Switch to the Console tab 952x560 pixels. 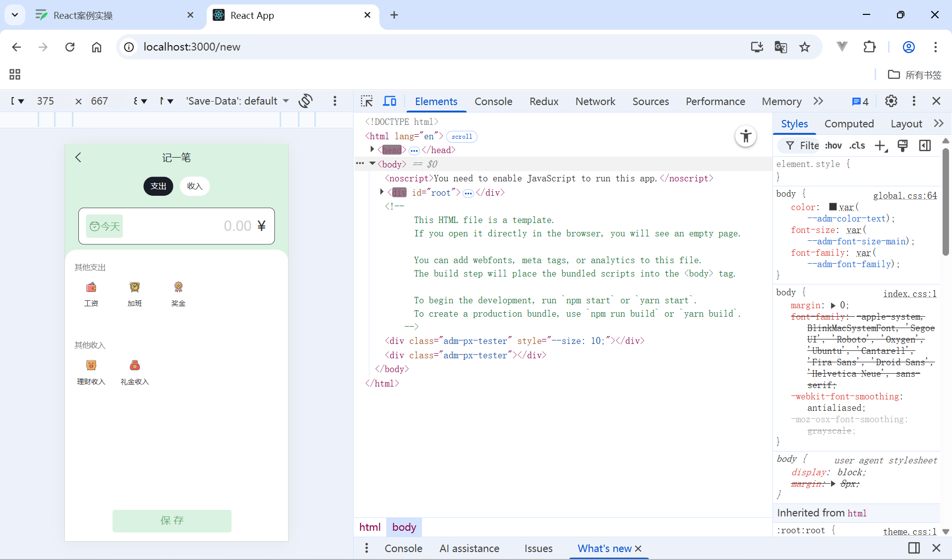(x=493, y=101)
